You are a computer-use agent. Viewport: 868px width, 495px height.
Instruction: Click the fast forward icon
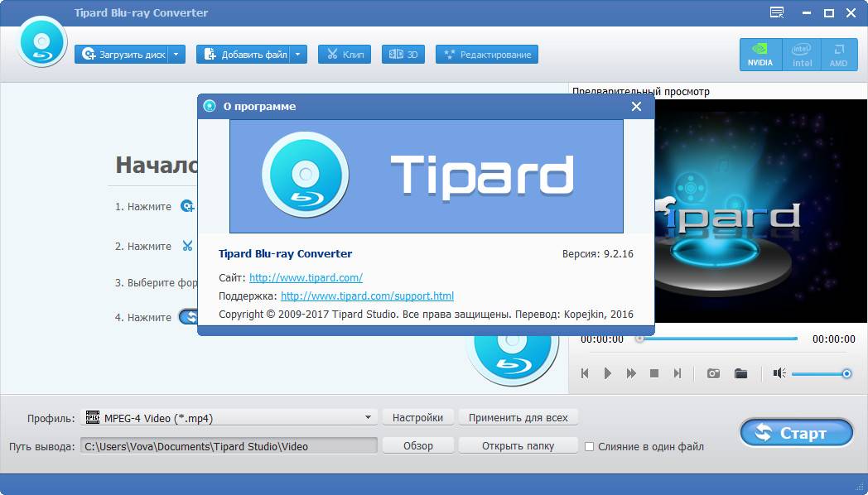[631, 373]
